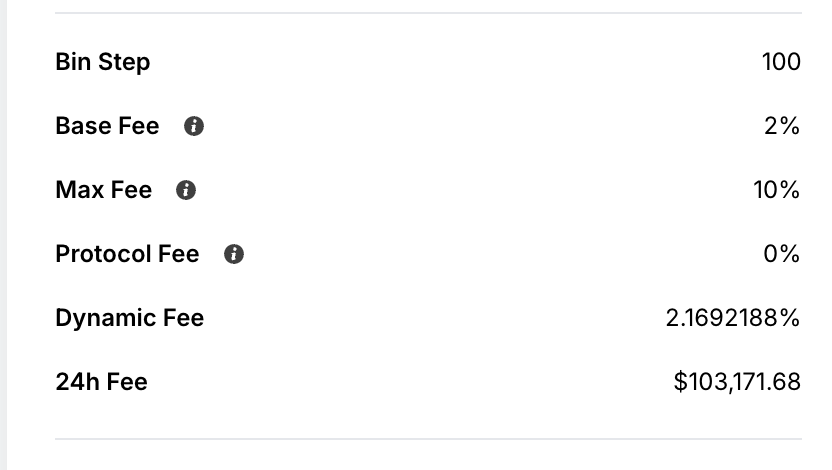
Task: Select the 0% Protocol Fee value
Action: pos(782,254)
